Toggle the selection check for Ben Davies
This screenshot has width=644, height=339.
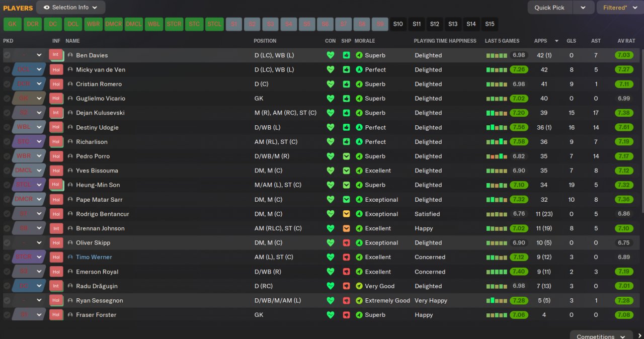7,55
